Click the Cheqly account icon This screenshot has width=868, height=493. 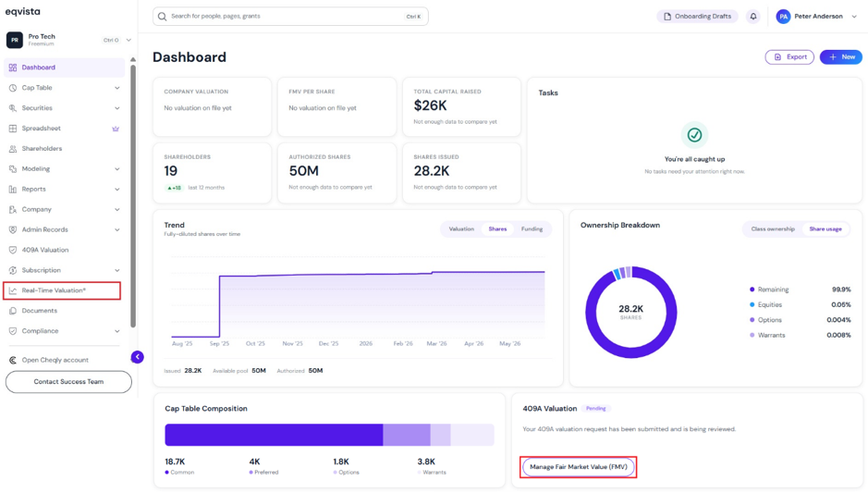pos(13,360)
